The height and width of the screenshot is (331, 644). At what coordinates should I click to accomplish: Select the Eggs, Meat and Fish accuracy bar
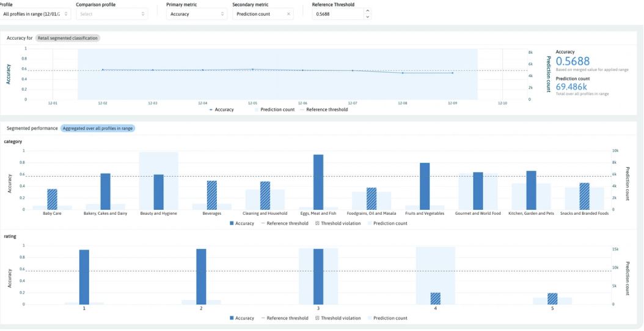click(x=318, y=182)
